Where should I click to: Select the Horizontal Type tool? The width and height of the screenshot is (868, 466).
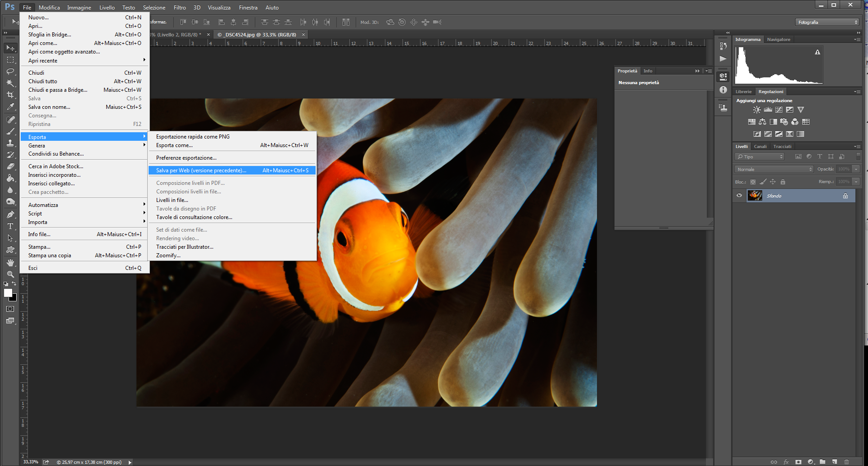coord(10,226)
